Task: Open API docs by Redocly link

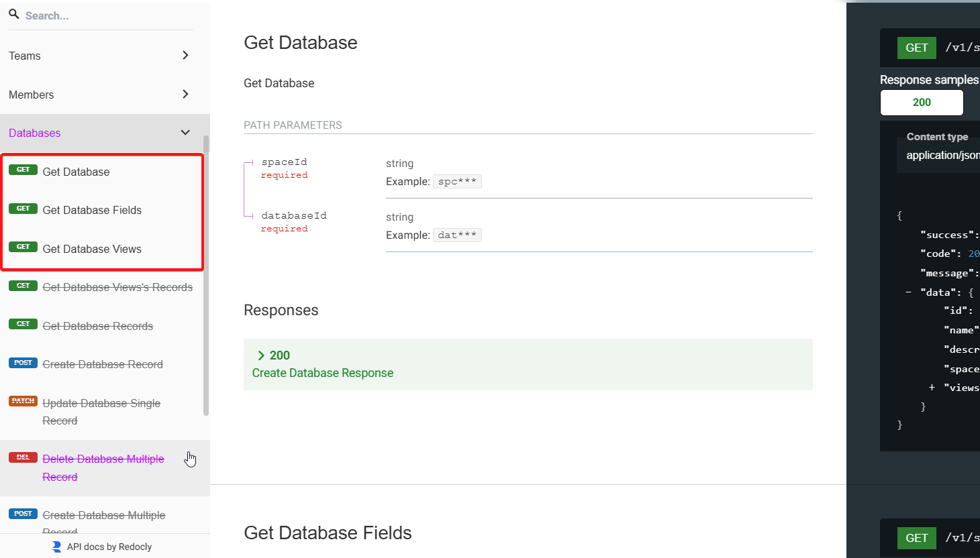Action: [109, 547]
